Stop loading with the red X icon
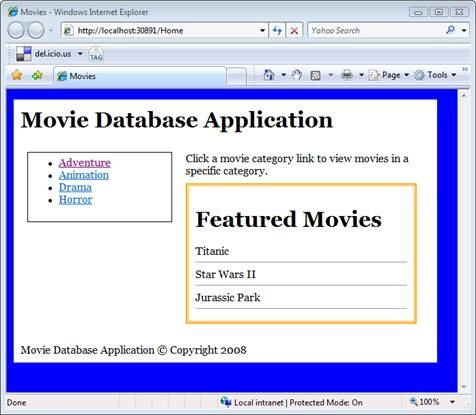The width and height of the screenshot is (476, 415). point(294,31)
